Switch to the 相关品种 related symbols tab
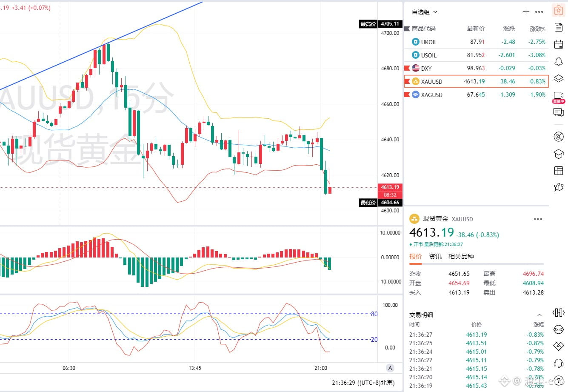568x392 pixels. point(461,256)
